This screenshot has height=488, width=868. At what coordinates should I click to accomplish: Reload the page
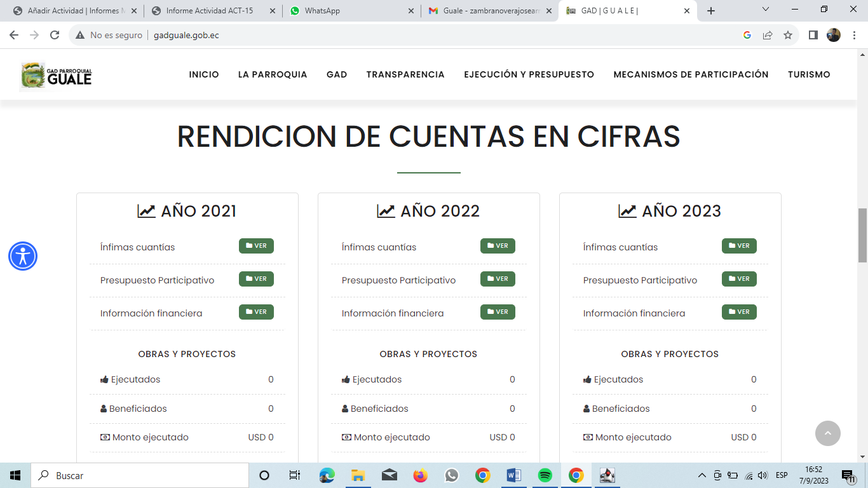(x=55, y=35)
